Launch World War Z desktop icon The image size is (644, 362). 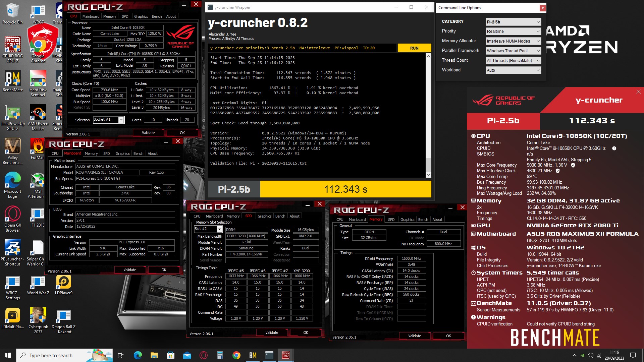(38, 285)
